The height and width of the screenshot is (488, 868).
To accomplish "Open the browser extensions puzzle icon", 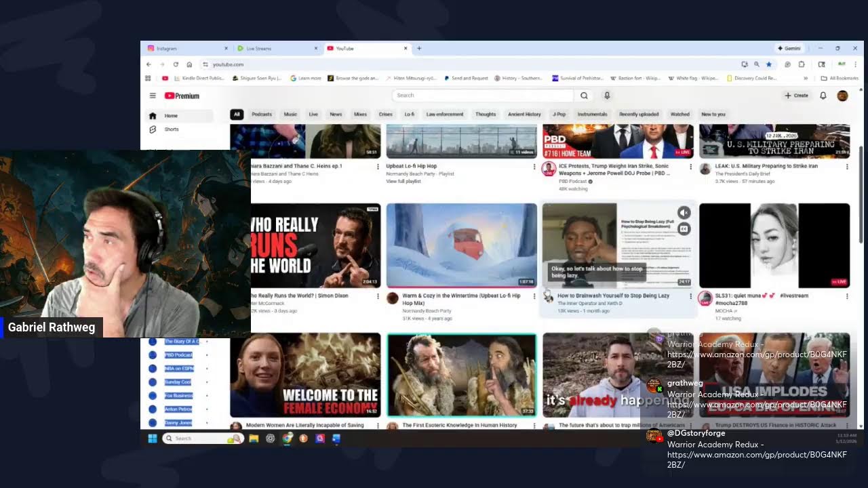I will coord(802,64).
